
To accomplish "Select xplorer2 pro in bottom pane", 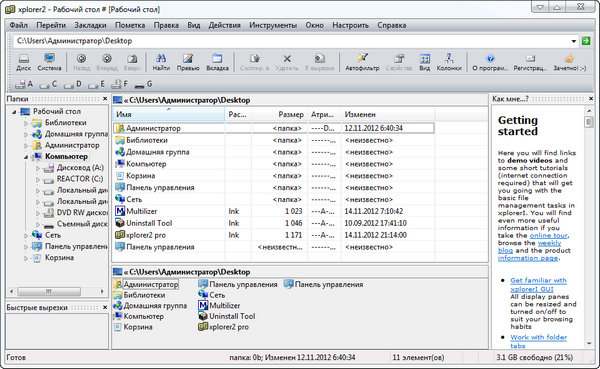I will (223, 327).
